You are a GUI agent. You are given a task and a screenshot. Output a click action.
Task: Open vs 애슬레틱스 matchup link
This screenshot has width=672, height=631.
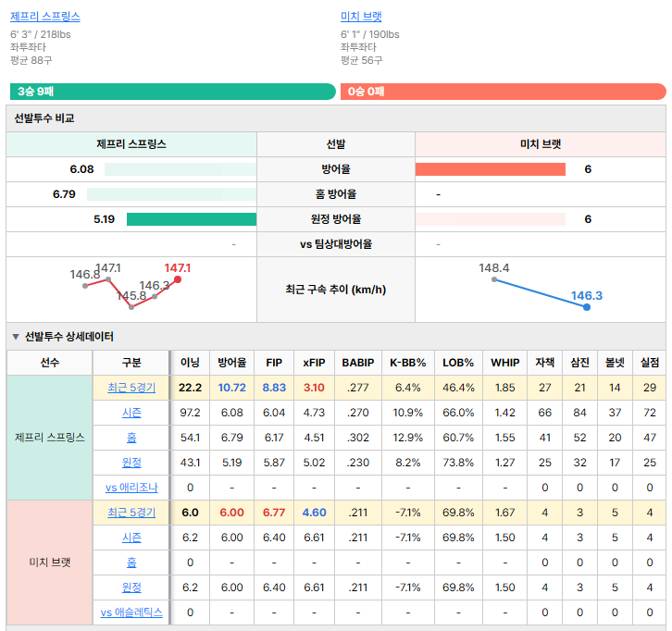pos(131,612)
